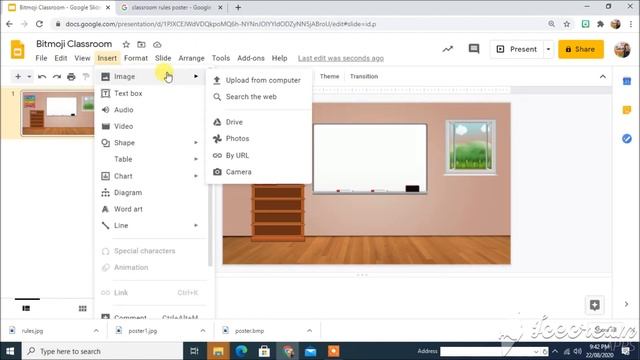Screen dimensions: 640x360
Task: Show the side panel chevron
Action: click(626, 304)
